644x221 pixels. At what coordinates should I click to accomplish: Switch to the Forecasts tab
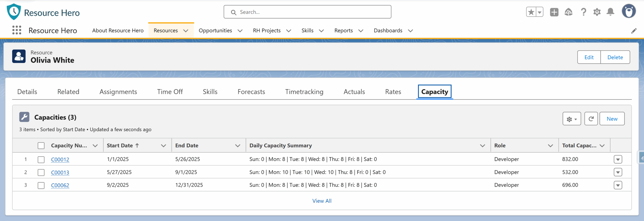pyautogui.click(x=251, y=92)
